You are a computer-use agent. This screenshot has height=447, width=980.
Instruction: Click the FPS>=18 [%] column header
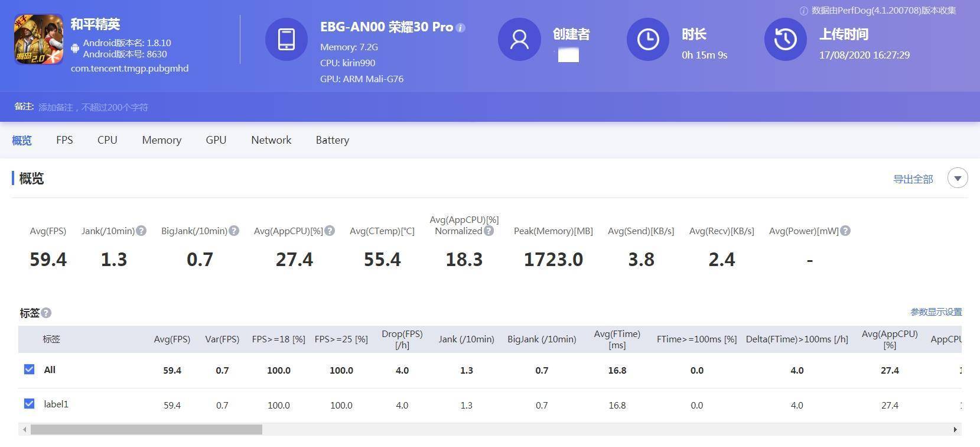[x=279, y=339]
